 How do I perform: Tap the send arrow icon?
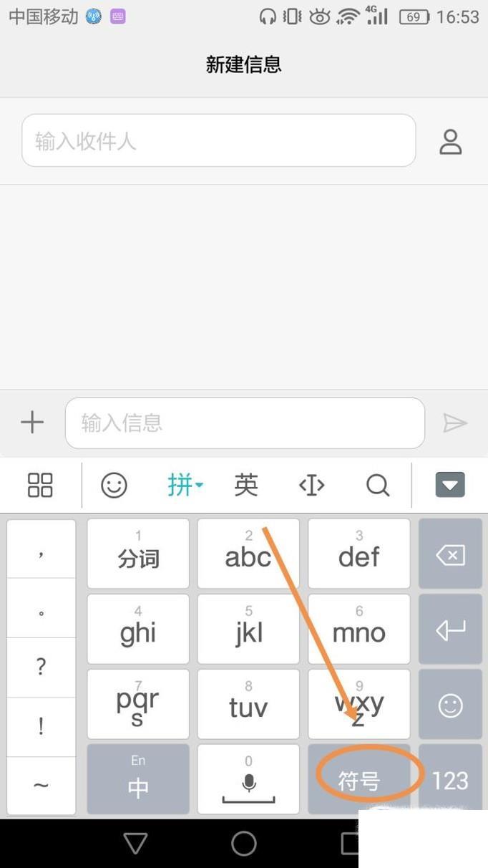pyautogui.click(x=454, y=423)
